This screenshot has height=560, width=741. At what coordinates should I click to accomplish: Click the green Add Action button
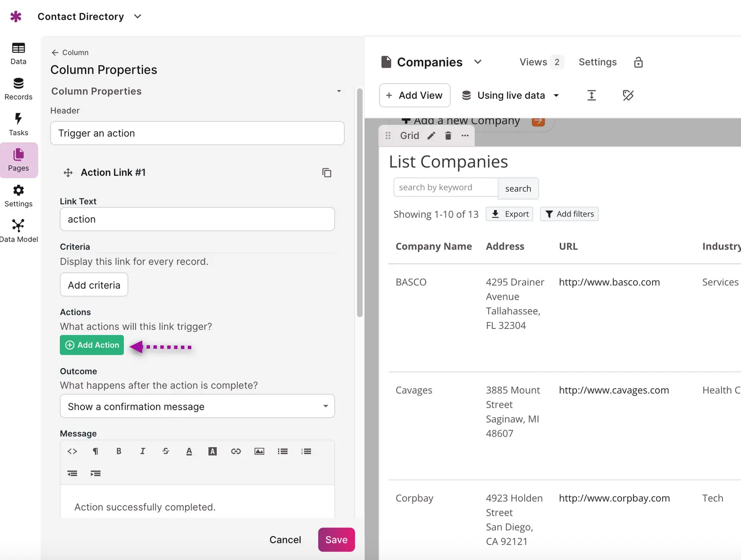click(92, 345)
